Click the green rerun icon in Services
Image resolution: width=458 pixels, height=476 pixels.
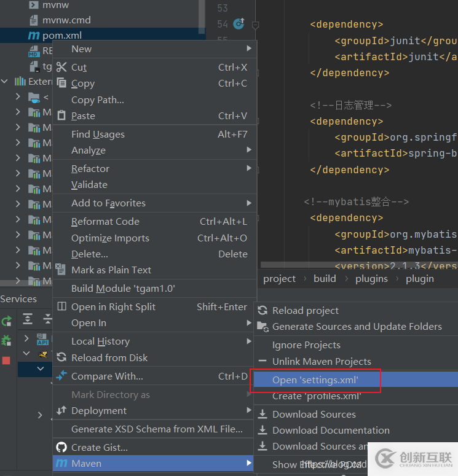point(6,321)
